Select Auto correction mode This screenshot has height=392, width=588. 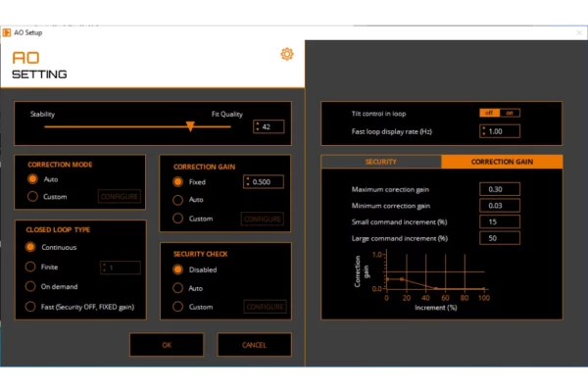pos(32,179)
